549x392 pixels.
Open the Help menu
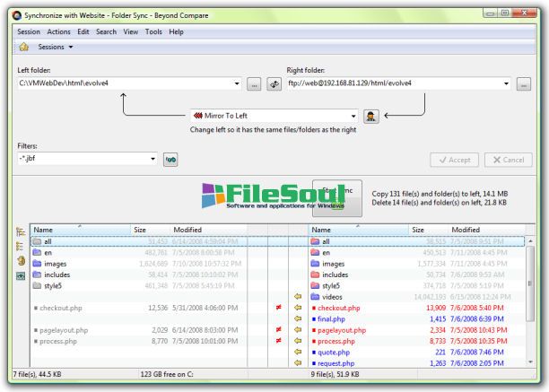[176, 32]
